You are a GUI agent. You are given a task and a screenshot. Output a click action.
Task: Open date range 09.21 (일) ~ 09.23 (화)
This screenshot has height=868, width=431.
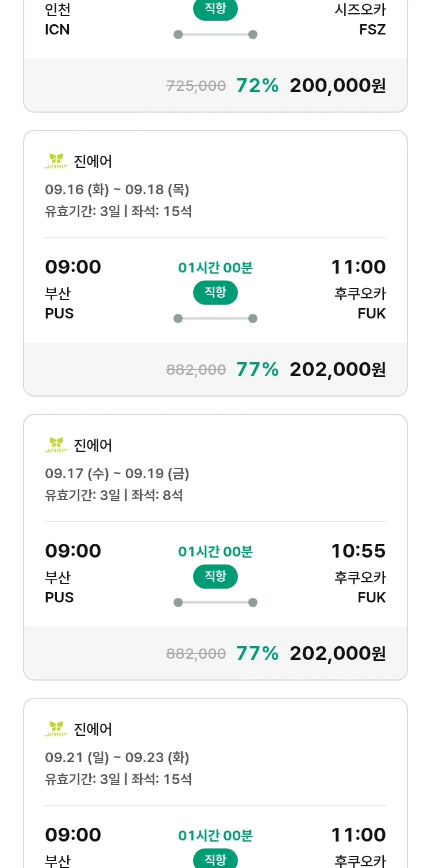click(x=117, y=758)
